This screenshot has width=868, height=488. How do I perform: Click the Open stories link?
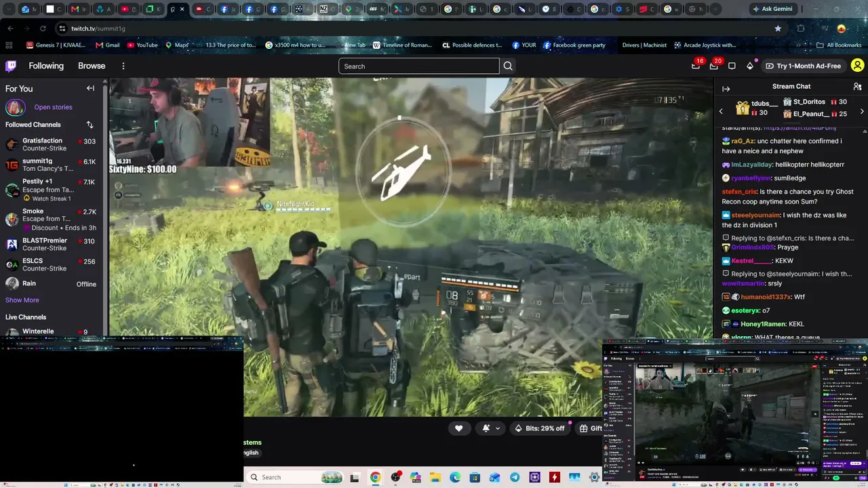[53, 107]
